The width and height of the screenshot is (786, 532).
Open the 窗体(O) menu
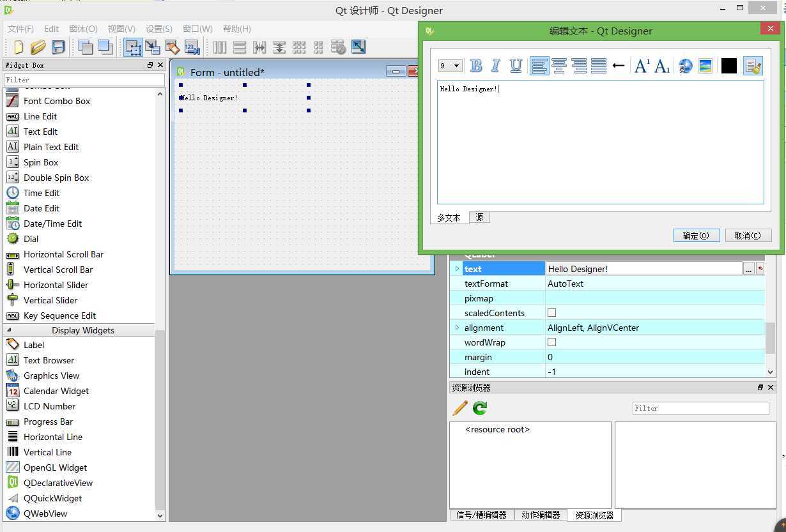[83, 29]
